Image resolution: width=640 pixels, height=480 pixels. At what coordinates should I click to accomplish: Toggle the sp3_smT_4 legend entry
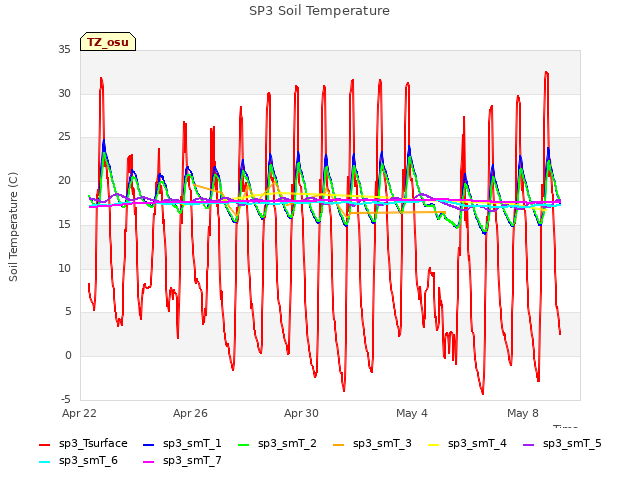point(467,444)
